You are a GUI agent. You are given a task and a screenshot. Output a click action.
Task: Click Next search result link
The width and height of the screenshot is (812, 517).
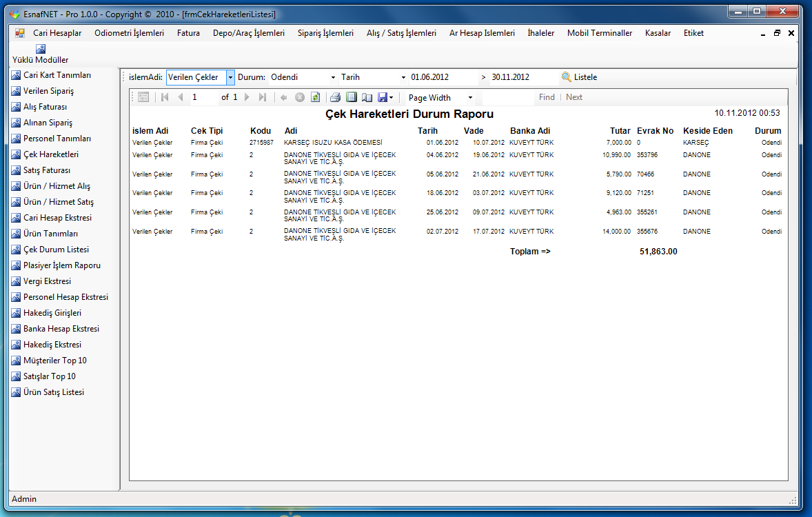(x=574, y=97)
